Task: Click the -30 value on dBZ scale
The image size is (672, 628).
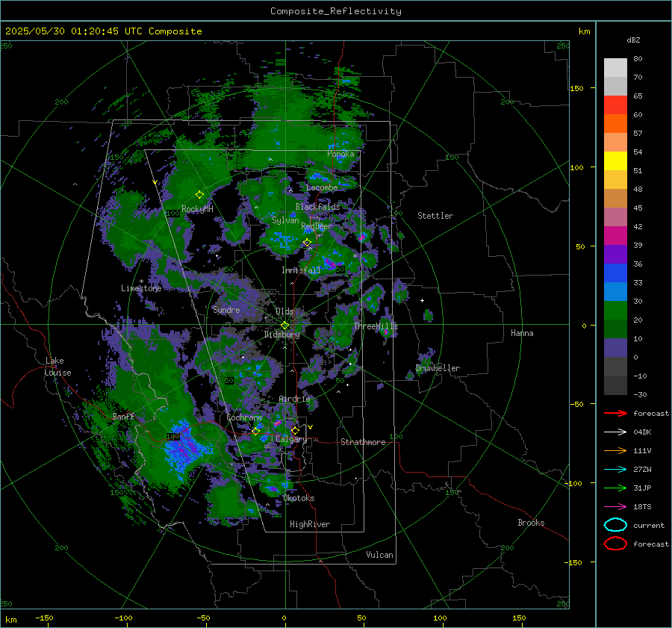Action: click(x=641, y=394)
